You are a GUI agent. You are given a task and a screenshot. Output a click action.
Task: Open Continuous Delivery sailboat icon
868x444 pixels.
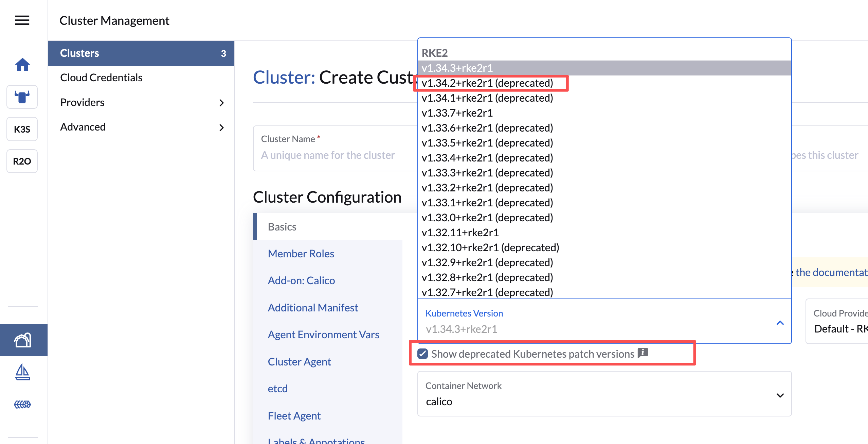pos(22,372)
